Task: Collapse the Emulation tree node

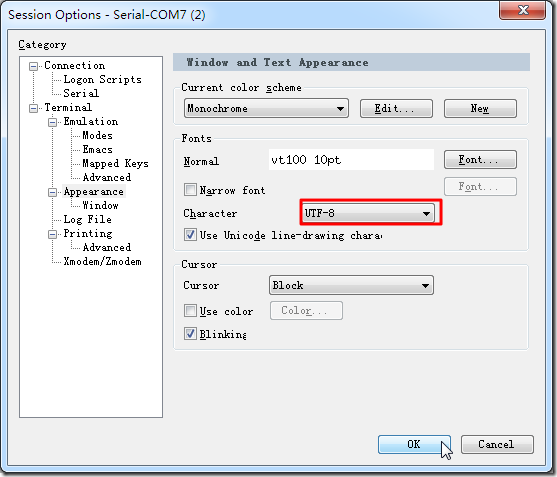Action: pos(53,122)
